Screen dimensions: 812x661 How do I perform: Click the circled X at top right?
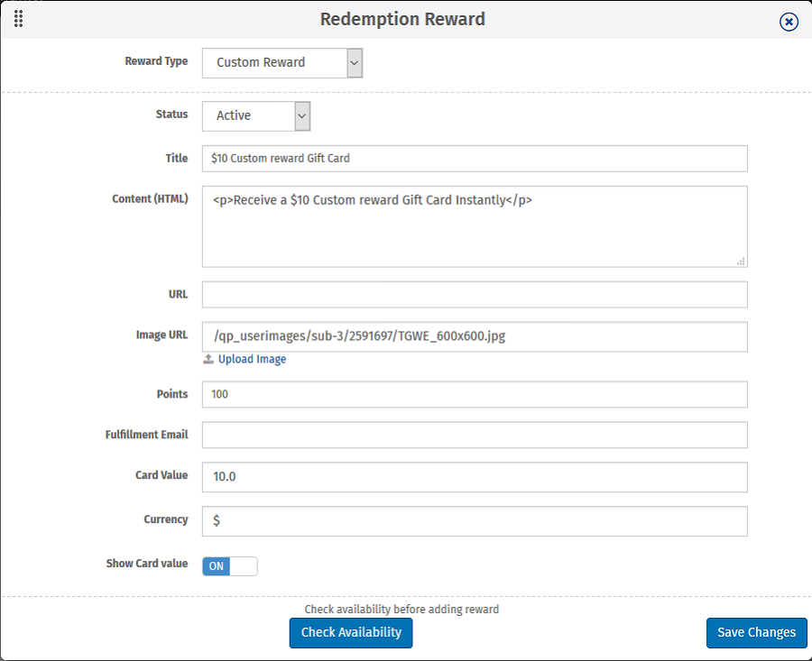pos(789,22)
